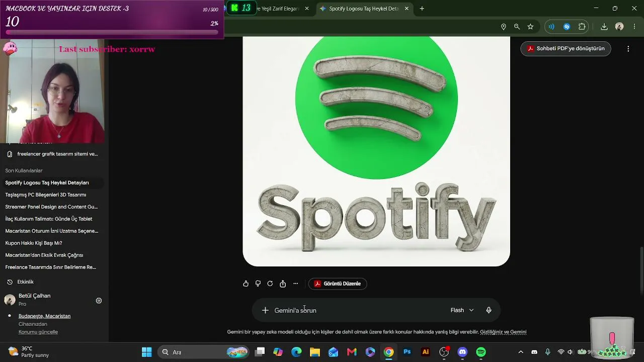
Task: Close the Spotify Logosu Taş Heykel tab
Action: point(407,9)
